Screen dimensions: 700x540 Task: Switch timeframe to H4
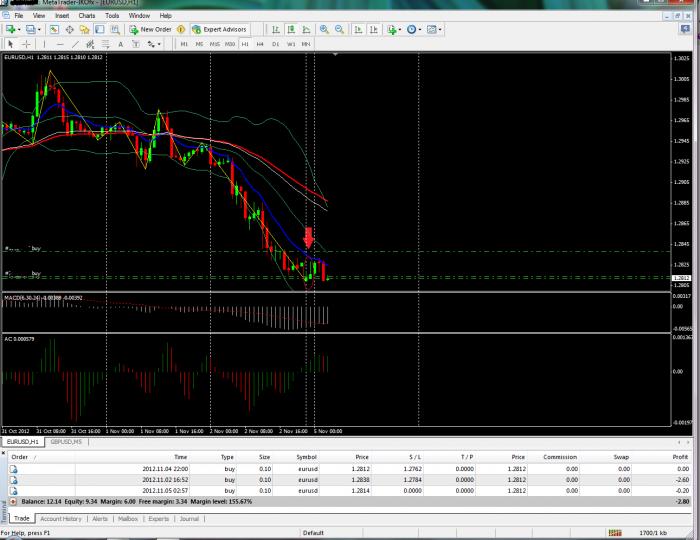(260, 44)
